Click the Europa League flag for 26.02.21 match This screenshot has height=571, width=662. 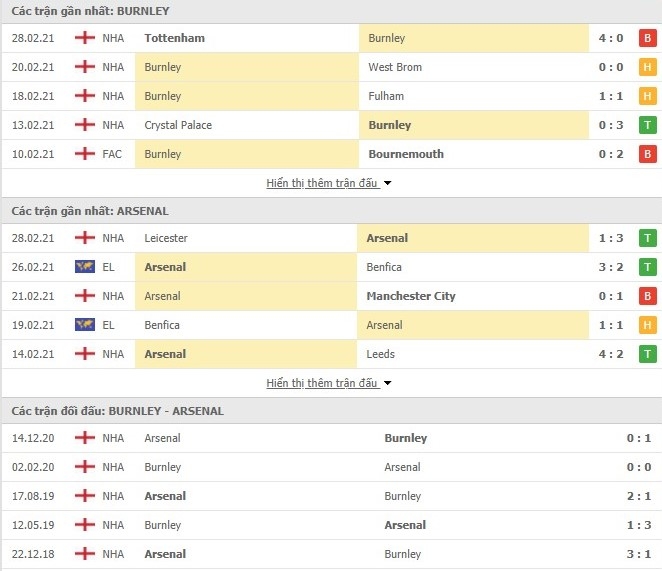[85, 267]
